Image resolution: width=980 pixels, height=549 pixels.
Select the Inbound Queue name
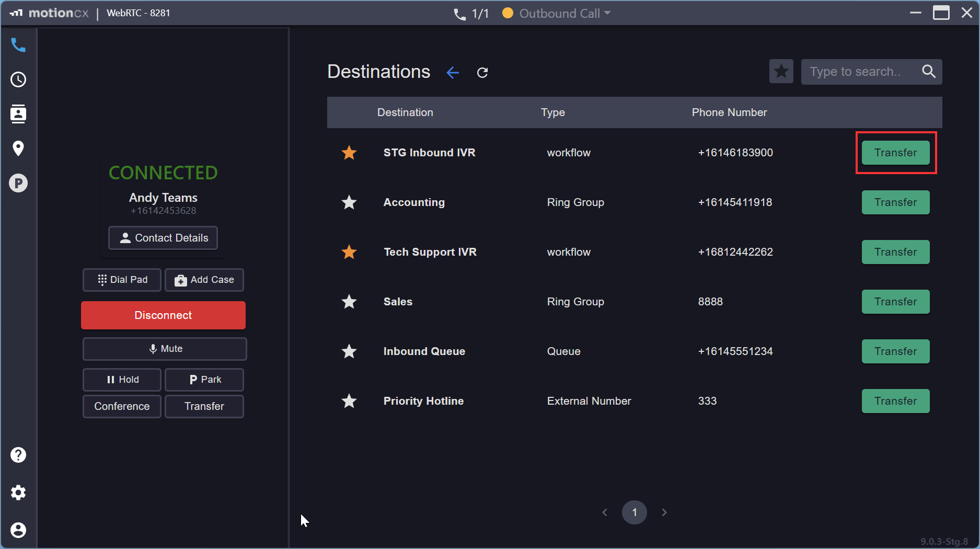pyautogui.click(x=424, y=351)
